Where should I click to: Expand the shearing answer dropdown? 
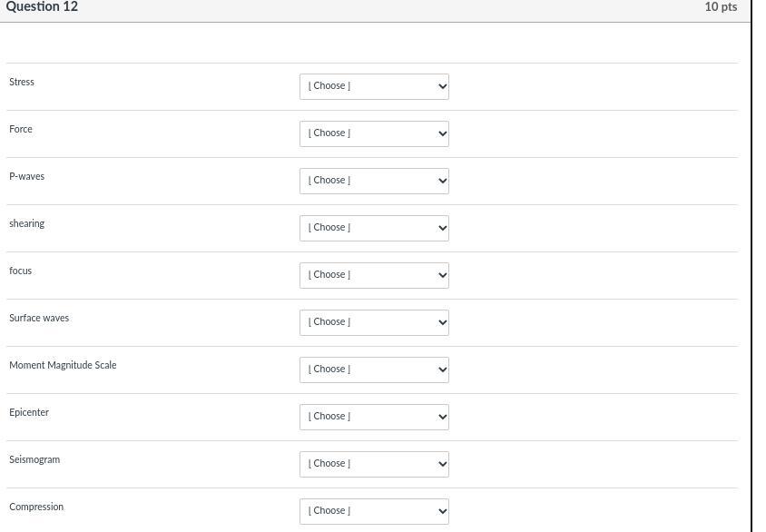pyautogui.click(x=374, y=228)
